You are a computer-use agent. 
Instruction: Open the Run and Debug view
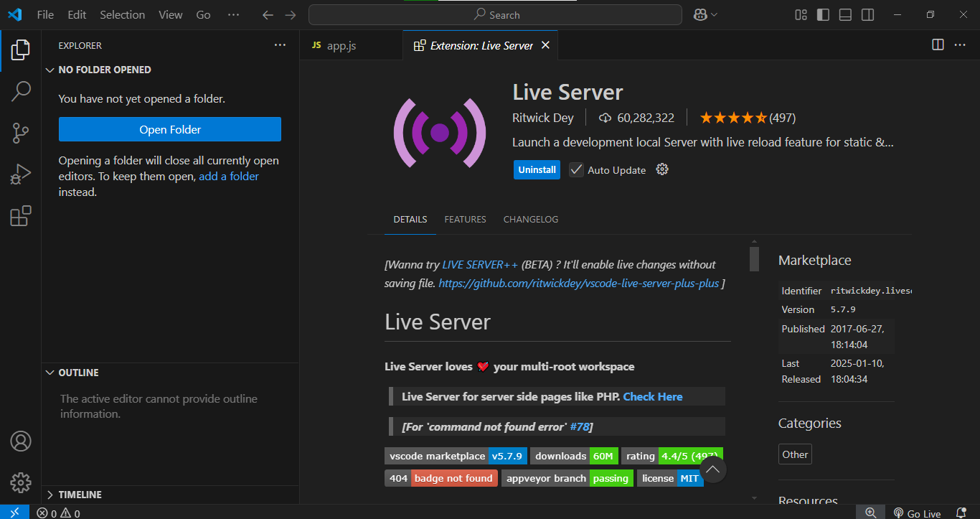point(21,174)
